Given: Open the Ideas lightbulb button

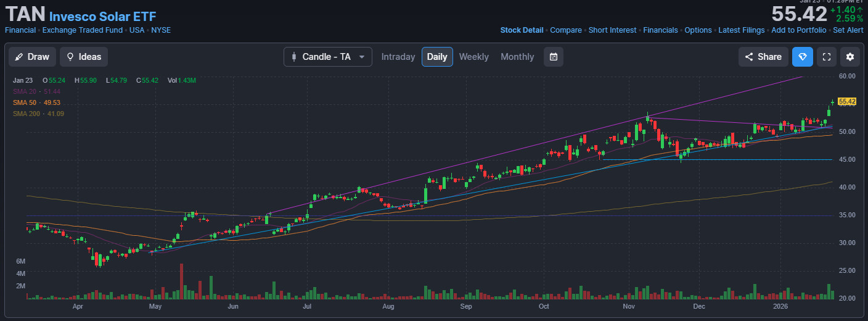Looking at the screenshot, I should (84, 57).
